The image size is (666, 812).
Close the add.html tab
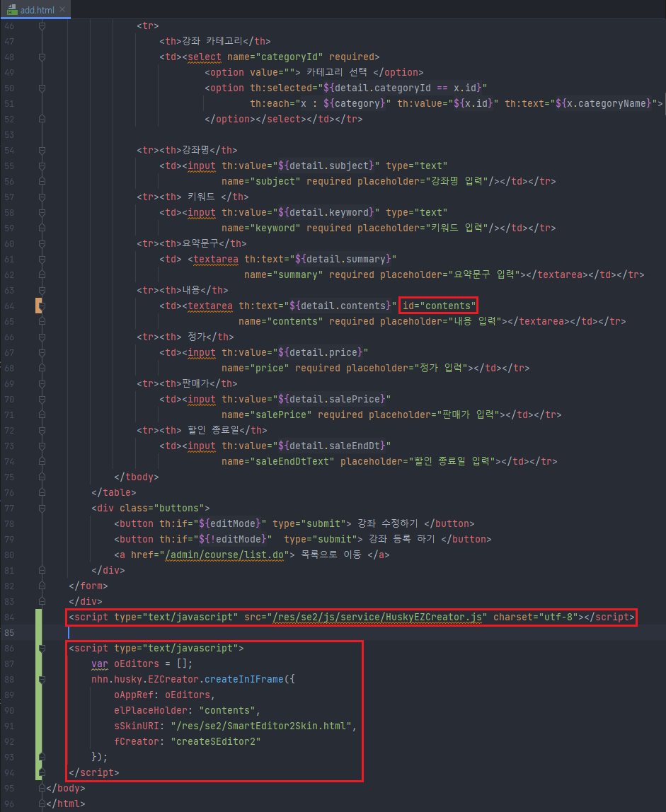[x=62, y=9]
